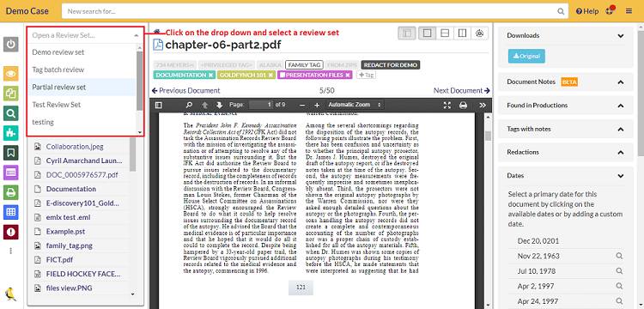Click the find magnifier in PDF toolbar
644x309 pixels.
189,105
